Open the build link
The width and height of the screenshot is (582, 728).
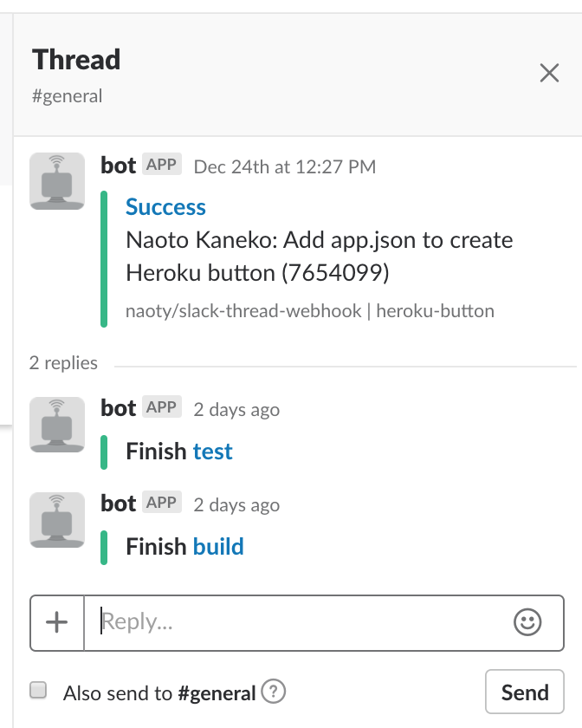click(x=218, y=547)
